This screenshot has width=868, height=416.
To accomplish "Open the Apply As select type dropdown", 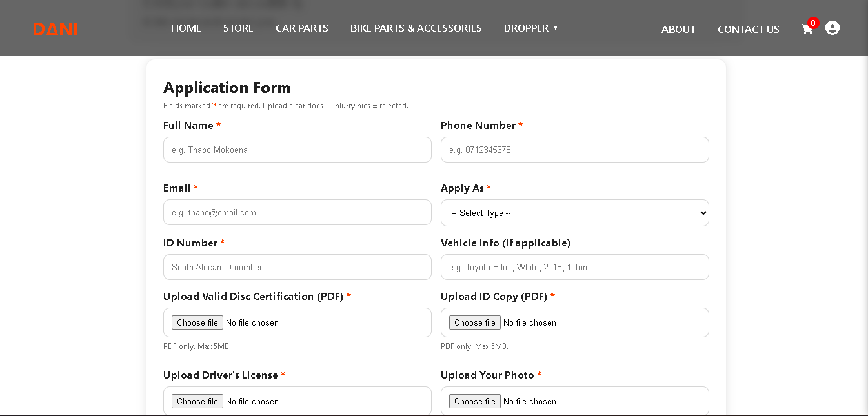I will point(575,213).
